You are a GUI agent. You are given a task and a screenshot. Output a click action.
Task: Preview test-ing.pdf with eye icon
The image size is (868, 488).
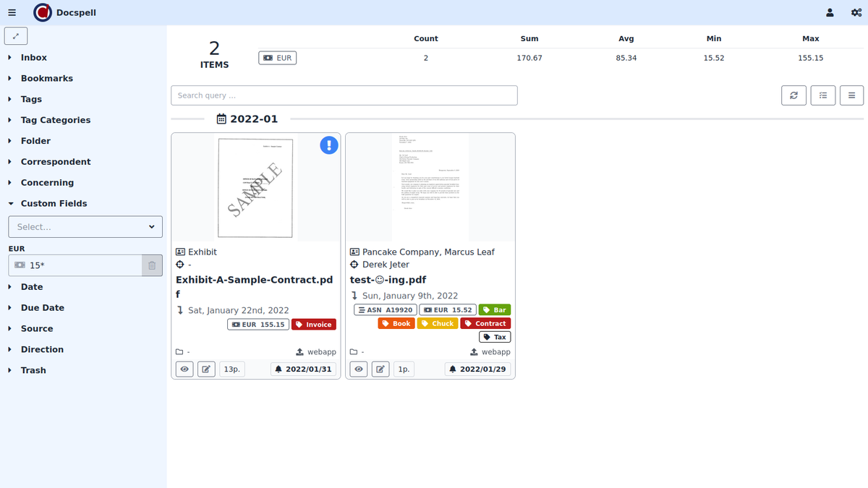359,369
